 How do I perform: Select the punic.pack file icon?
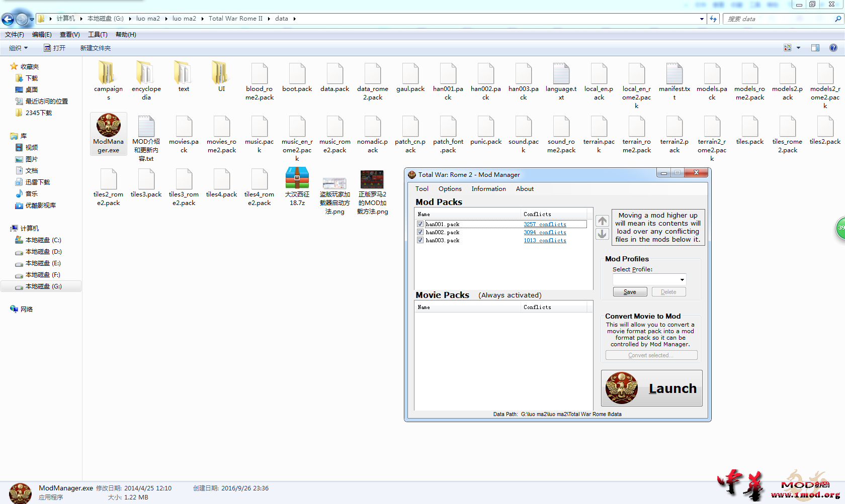pyautogui.click(x=486, y=126)
